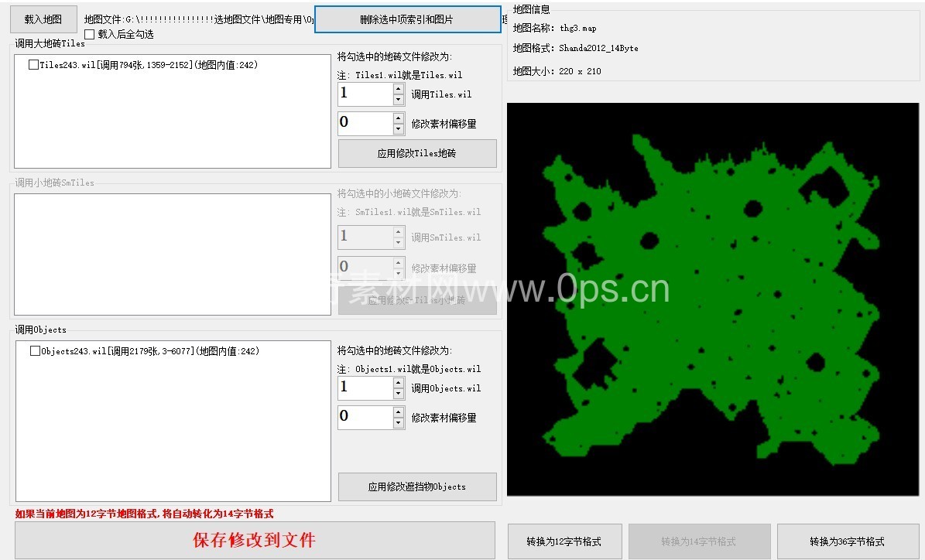Decrease Objects 修改素材偏移量 with down arrow
Viewport: 925px width, 560px height.
click(x=399, y=423)
